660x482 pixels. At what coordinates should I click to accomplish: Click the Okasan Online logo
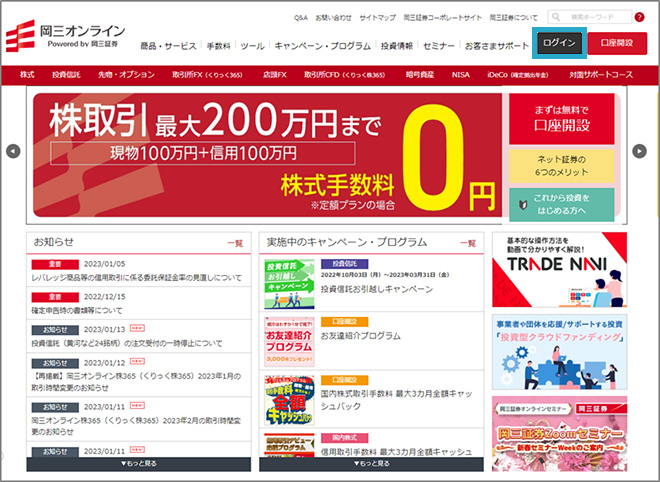(65, 36)
